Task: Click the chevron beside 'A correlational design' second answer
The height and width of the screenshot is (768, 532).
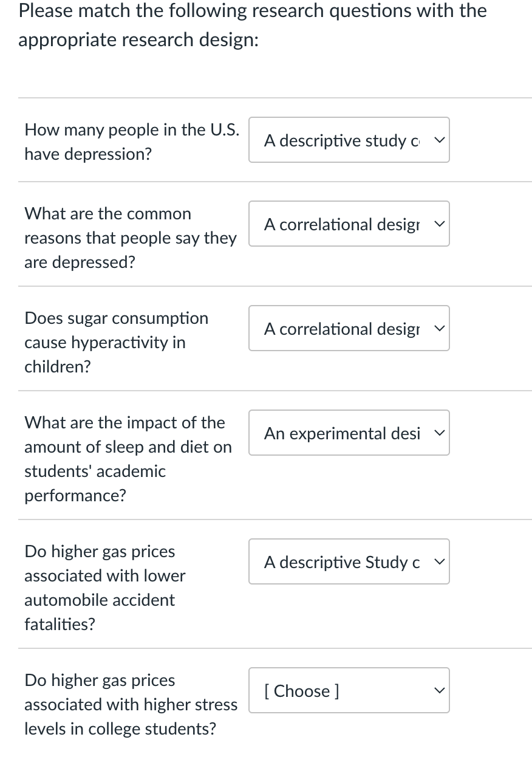Action: (x=438, y=224)
